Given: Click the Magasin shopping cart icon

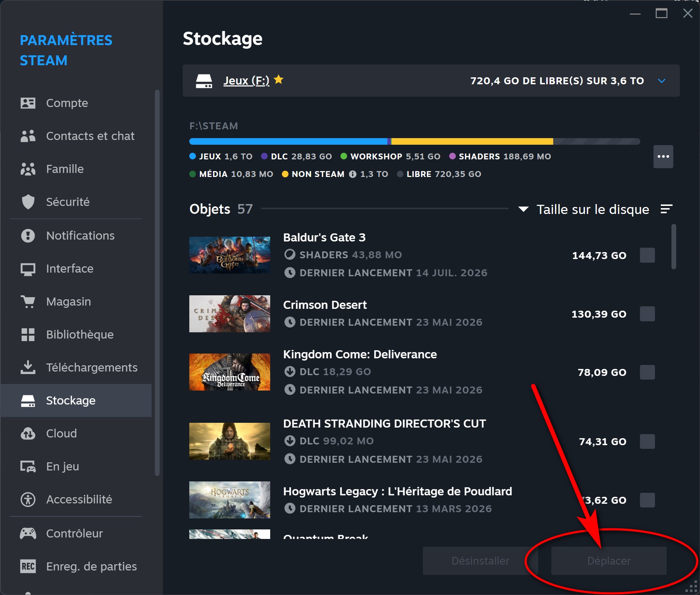Looking at the screenshot, I should click(x=28, y=302).
